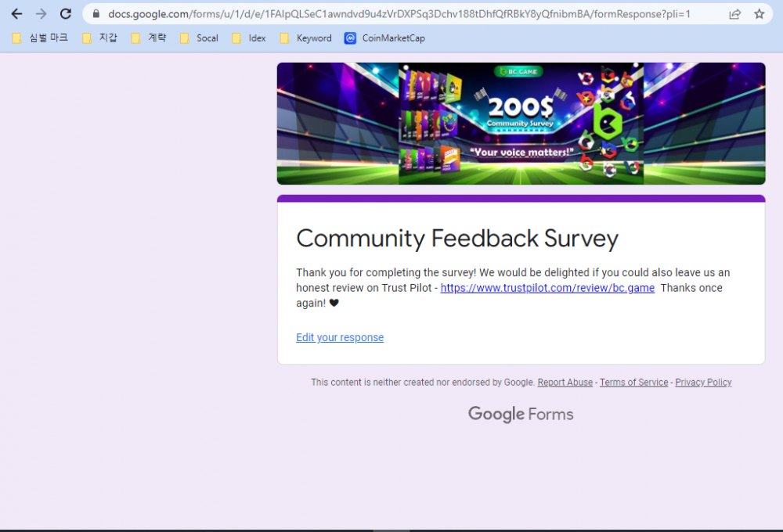This screenshot has width=783, height=532.
Task: Open the Terms of Service link
Action: [633, 383]
